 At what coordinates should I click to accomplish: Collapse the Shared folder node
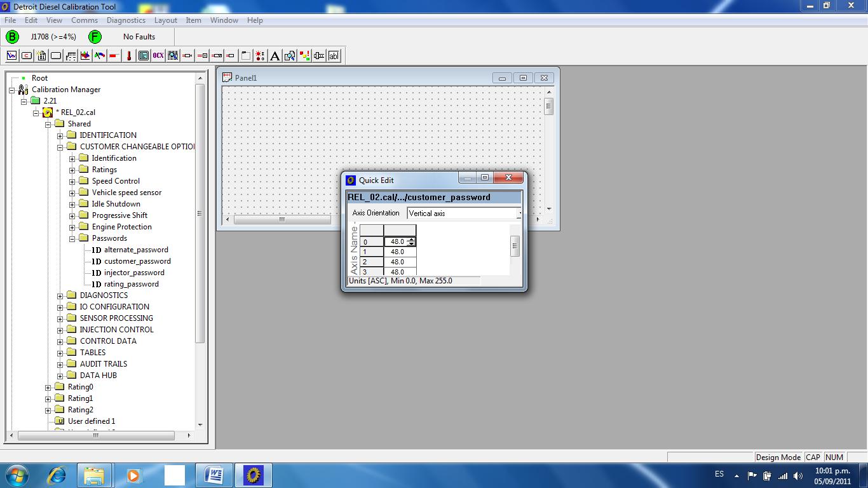48,124
